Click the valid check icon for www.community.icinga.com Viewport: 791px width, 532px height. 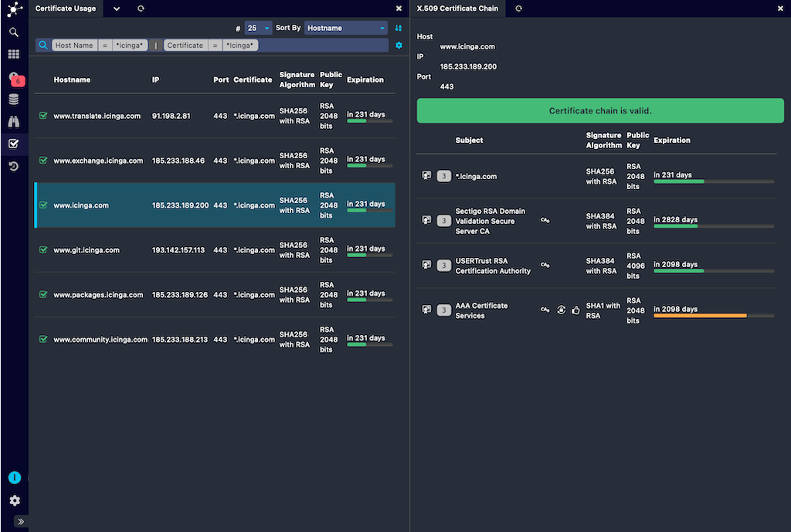click(43, 339)
